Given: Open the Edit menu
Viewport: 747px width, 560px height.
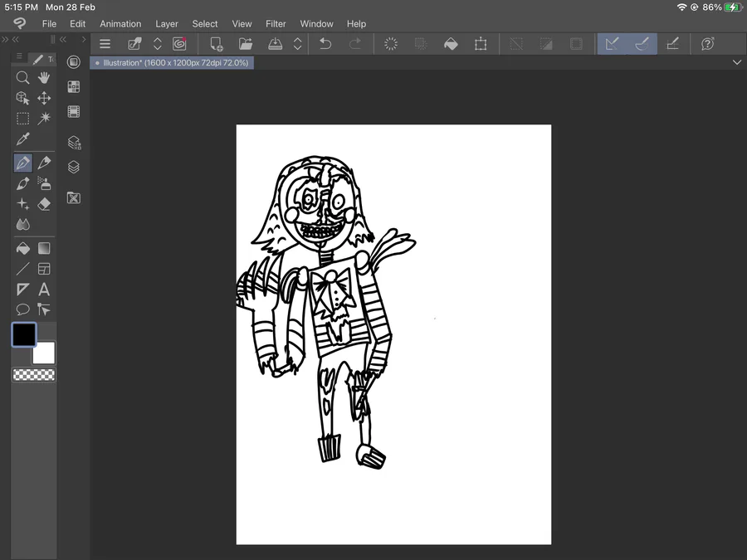Looking at the screenshot, I should [x=78, y=24].
